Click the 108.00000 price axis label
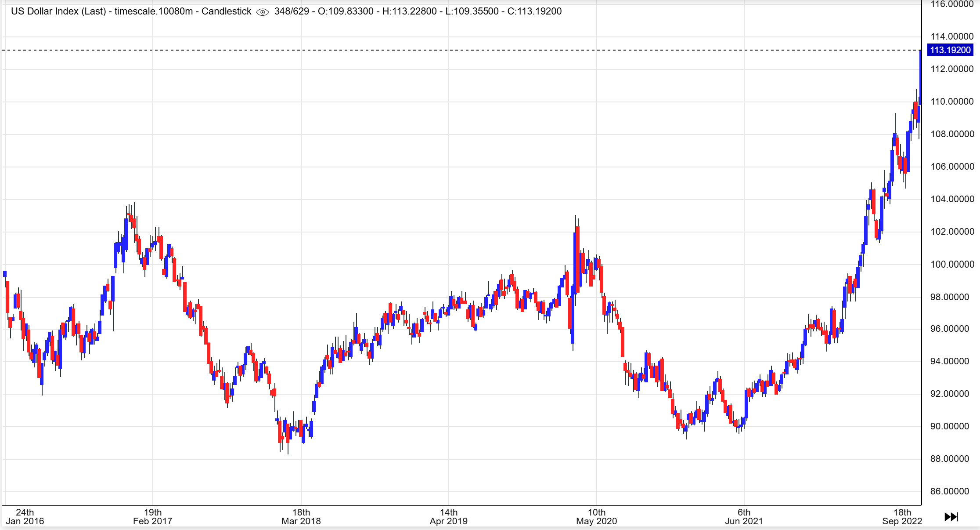Viewport: 980px width, 530px height. click(x=952, y=134)
